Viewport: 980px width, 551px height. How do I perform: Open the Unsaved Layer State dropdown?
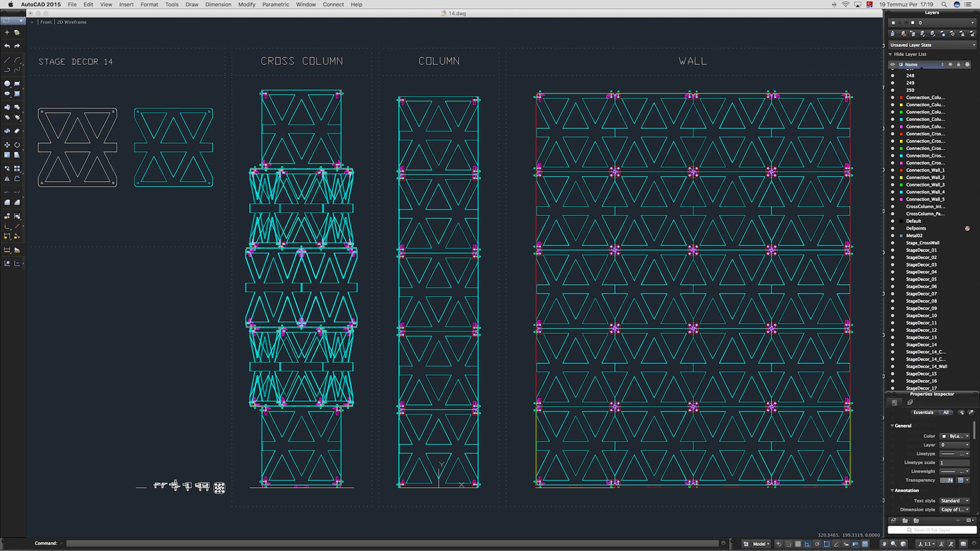[932, 45]
